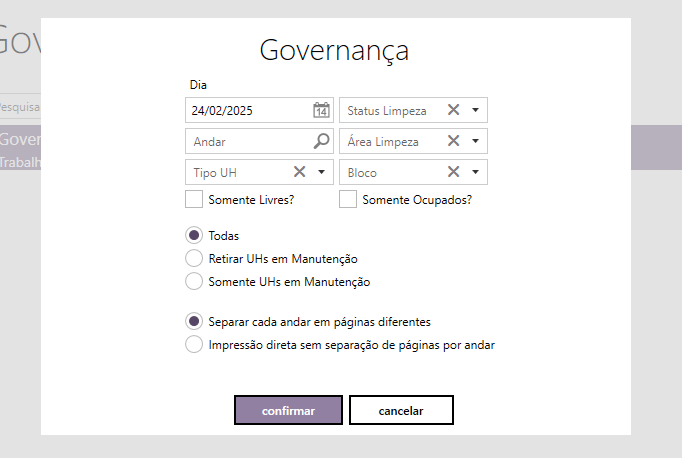The image size is (682, 461).
Task: Choose Retirar UHs em Manutenção
Action: 194,258
